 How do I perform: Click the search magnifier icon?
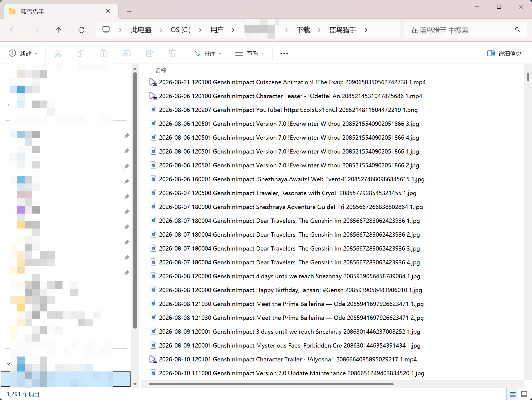coord(518,30)
